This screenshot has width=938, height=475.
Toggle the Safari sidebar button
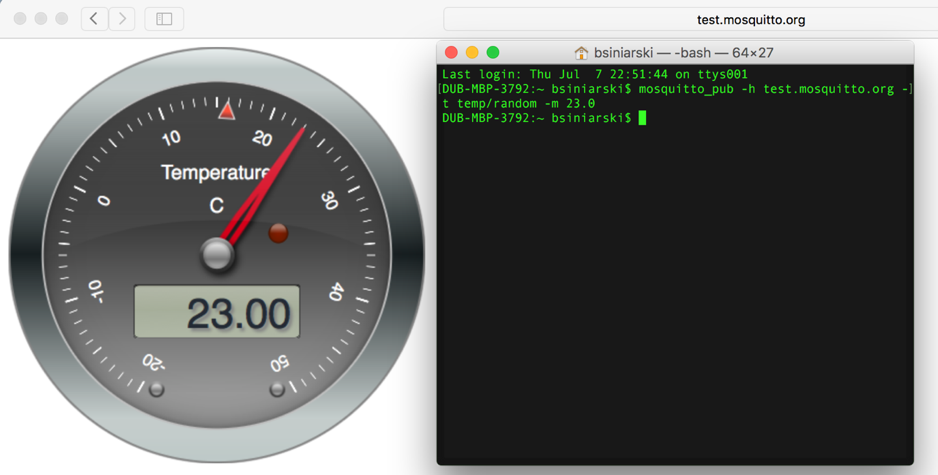tap(164, 19)
